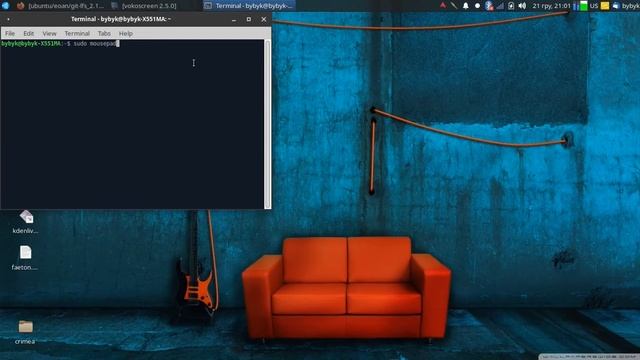Image resolution: width=640 pixels, height=360 pixels.
Task: Click the Bluetooth tray icon
Action: (489, 6)
